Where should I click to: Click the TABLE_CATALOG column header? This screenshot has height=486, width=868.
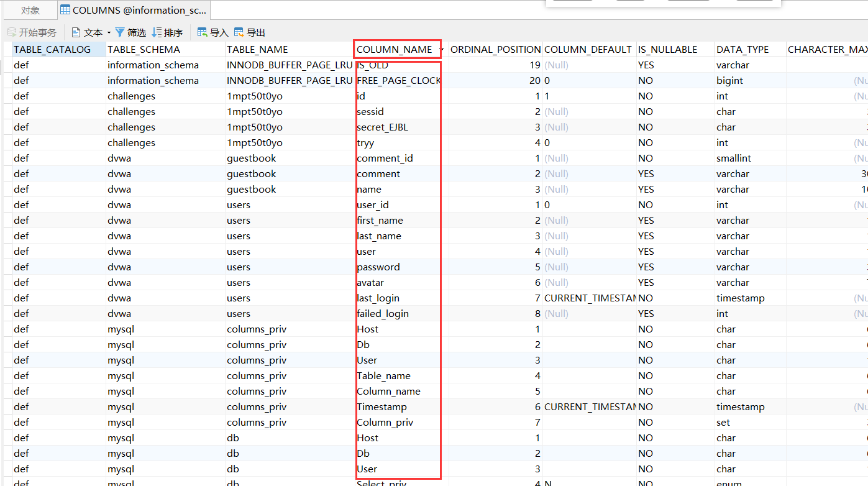[x=58, y=50]
